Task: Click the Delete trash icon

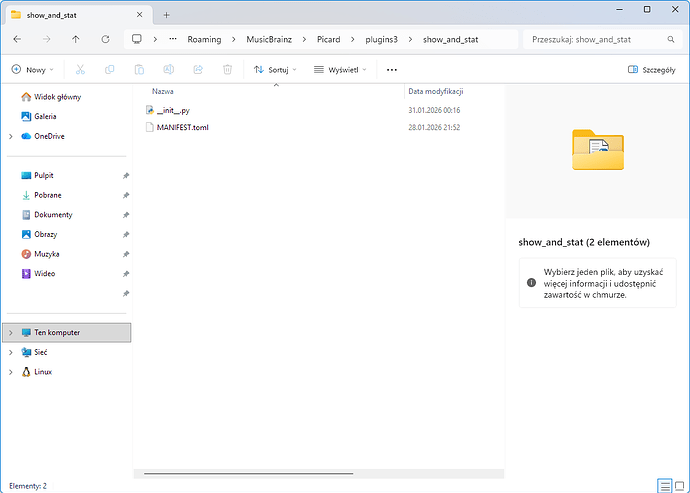Action: (228, 70)
